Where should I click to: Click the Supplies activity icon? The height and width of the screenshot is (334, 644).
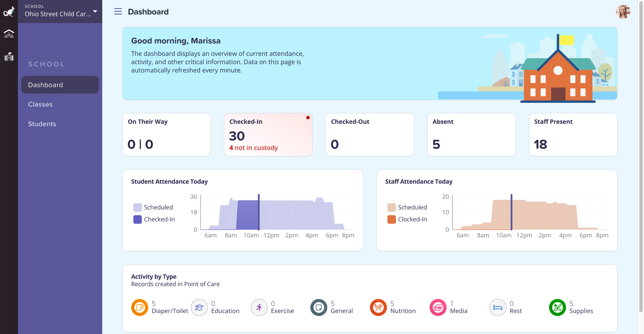coord(557,307)
